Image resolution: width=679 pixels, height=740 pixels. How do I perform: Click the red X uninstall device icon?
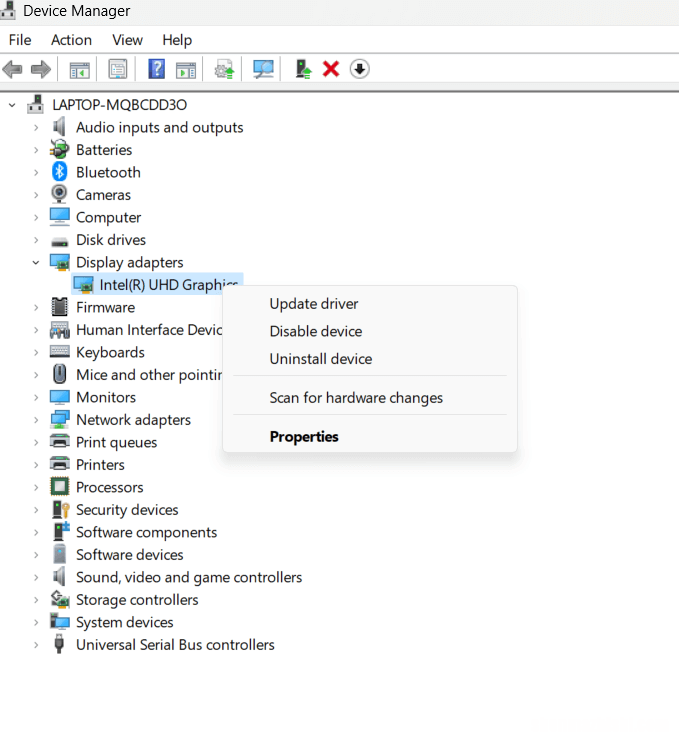331,69
